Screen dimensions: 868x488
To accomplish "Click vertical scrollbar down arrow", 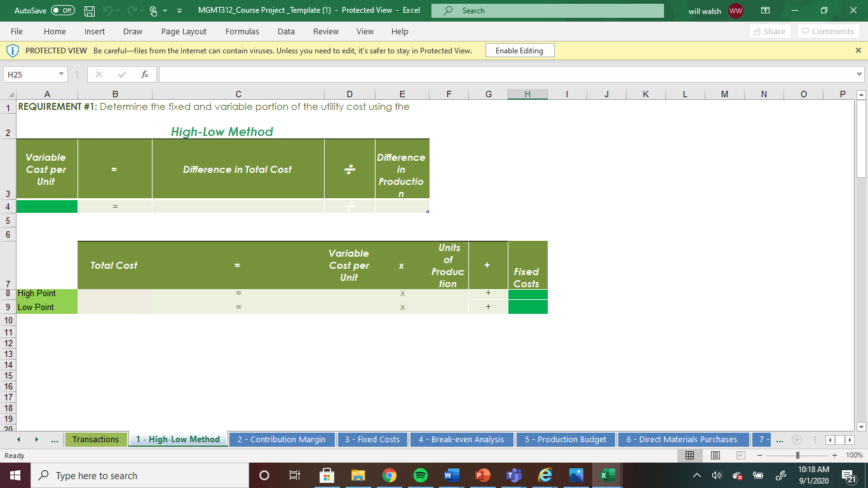I will tap(862, 426).
